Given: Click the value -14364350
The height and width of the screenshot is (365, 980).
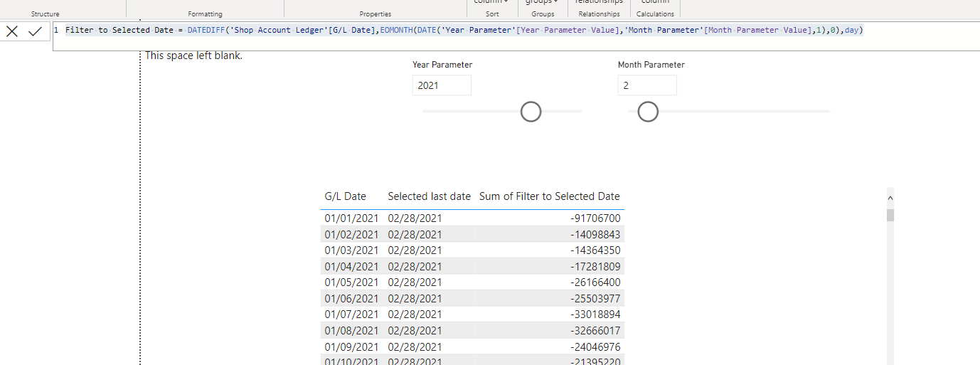Looking at the screenshot, I should [x=595, y=250].
